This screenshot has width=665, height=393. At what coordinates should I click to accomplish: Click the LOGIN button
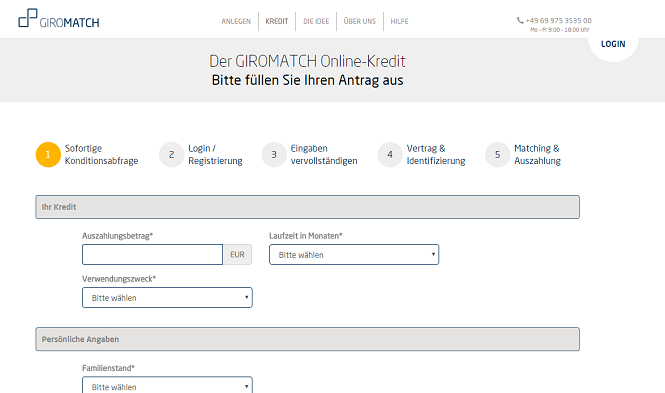(613, 44)
